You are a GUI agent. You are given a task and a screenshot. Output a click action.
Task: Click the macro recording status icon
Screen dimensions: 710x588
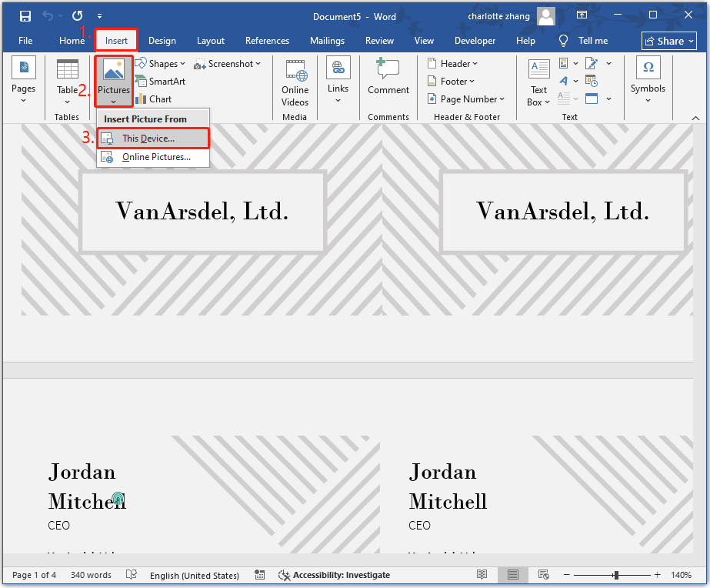point(260,575)
